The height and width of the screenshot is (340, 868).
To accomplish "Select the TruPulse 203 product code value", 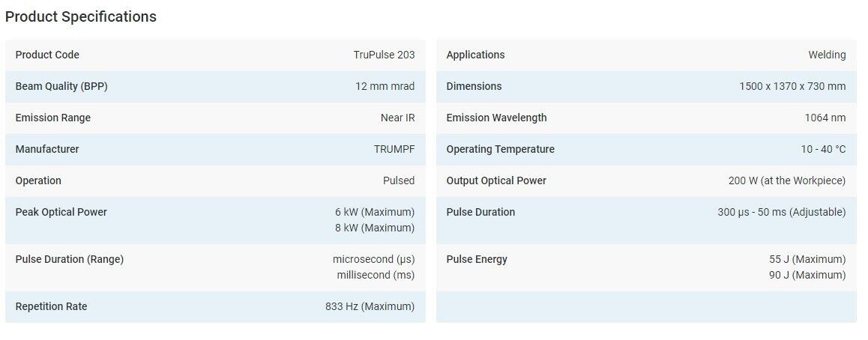I will point(384,55).
